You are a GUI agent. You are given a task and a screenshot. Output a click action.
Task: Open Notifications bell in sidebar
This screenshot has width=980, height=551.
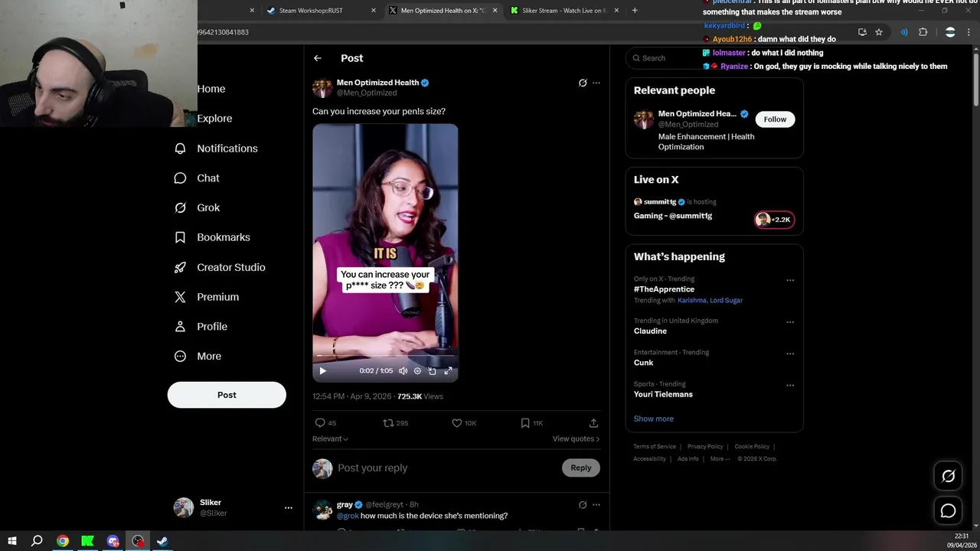coord(181,148)
